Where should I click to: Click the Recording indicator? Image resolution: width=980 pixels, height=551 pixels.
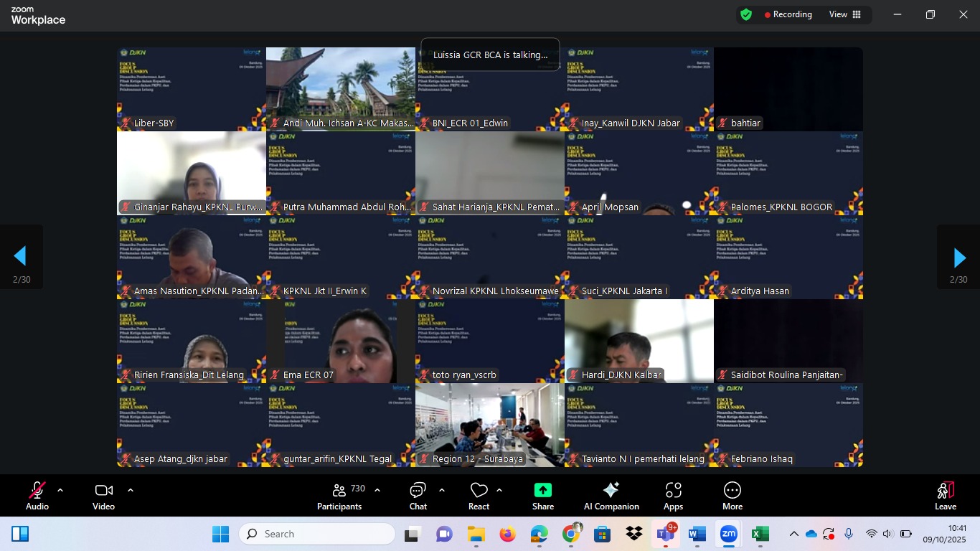(x=788, y=14)
